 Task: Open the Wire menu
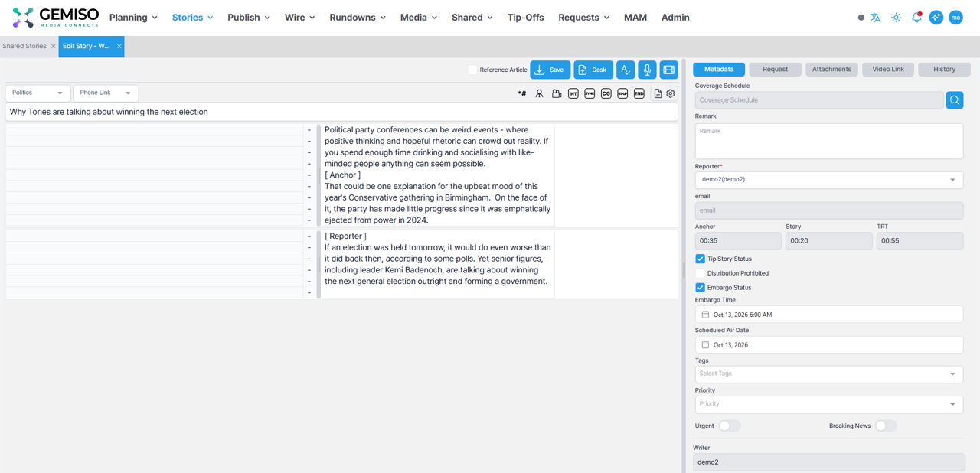click(300, 18)
